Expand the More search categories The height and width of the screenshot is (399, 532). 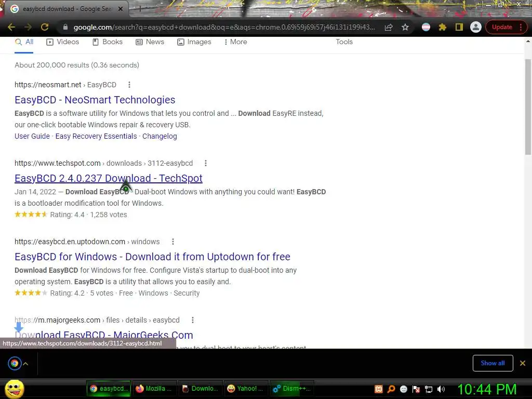[235, 42]
